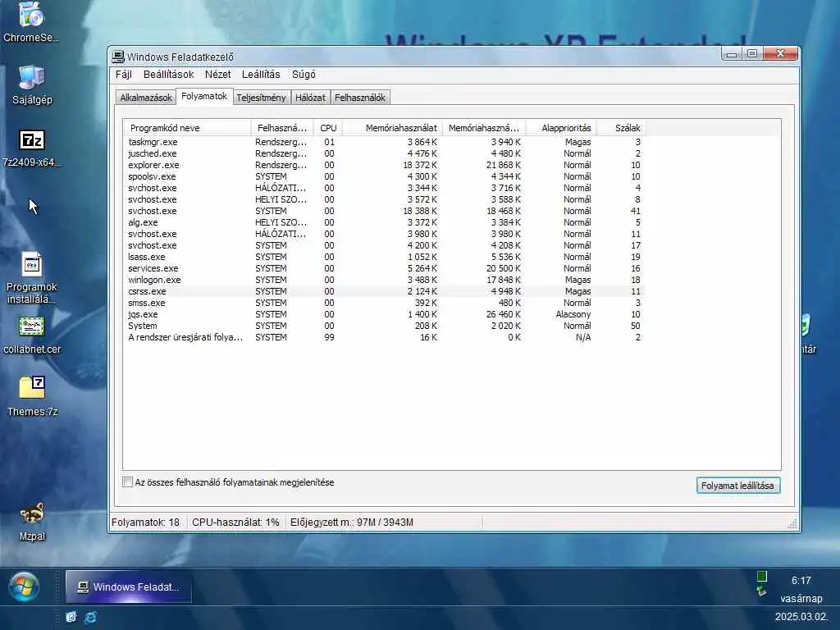Sort by truncated Memóriahaszná... column header
Screen dimensions: 840x630
coord(484,127)
